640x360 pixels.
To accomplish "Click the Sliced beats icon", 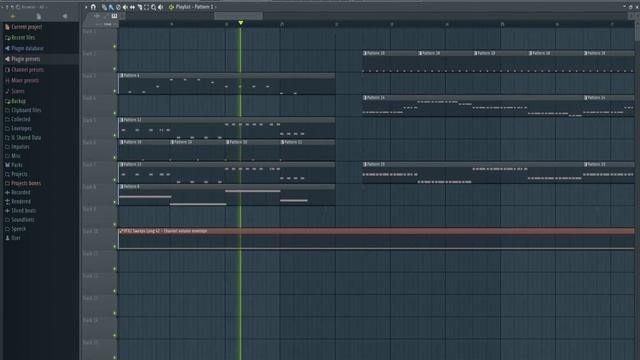I will pos(7,211).
